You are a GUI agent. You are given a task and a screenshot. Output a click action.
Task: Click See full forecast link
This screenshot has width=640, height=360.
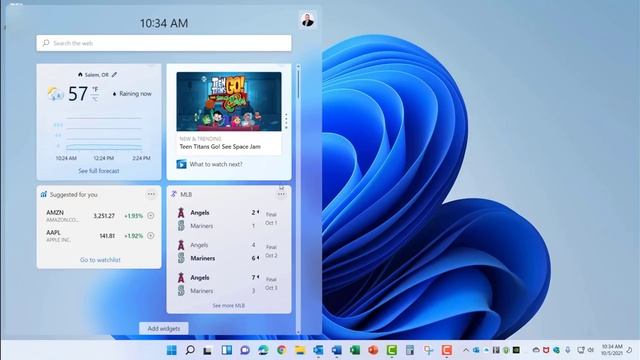[99, 171]
